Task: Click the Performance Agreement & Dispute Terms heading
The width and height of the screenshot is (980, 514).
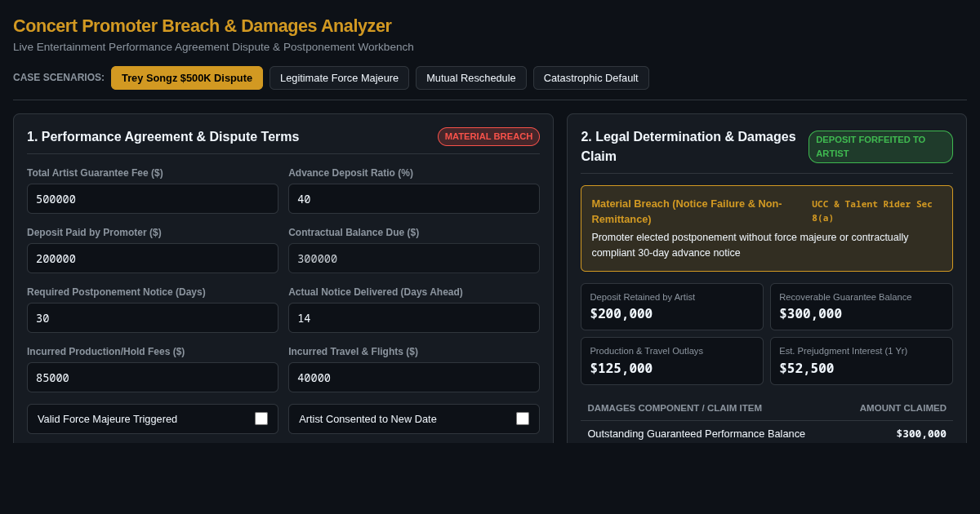Action: click(x=163, y=137)
